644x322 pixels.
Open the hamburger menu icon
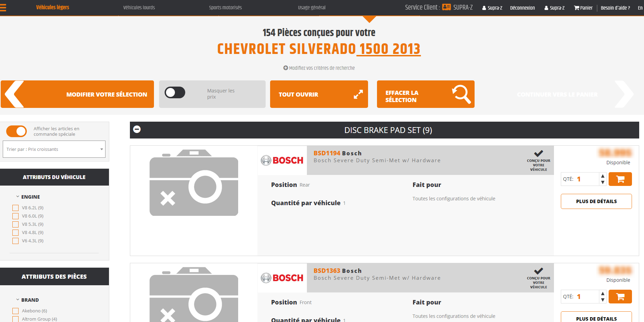[x=3, y=7]
